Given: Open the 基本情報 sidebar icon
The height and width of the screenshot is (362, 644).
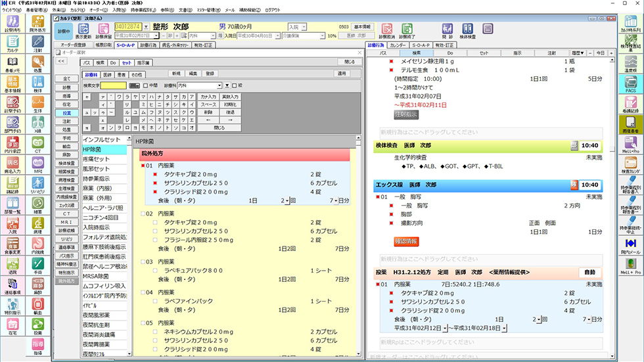Looking at the screenshot, I should tap(12, 84).
